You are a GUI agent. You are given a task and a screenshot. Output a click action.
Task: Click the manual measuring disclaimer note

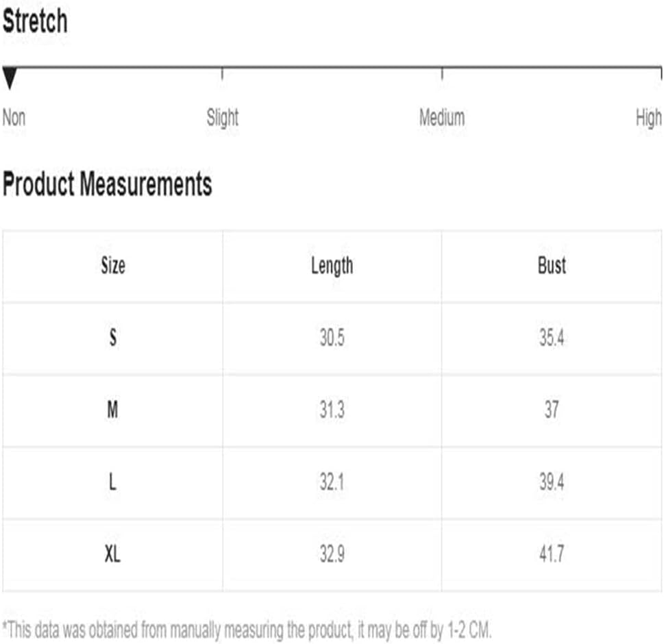[247, 630]
